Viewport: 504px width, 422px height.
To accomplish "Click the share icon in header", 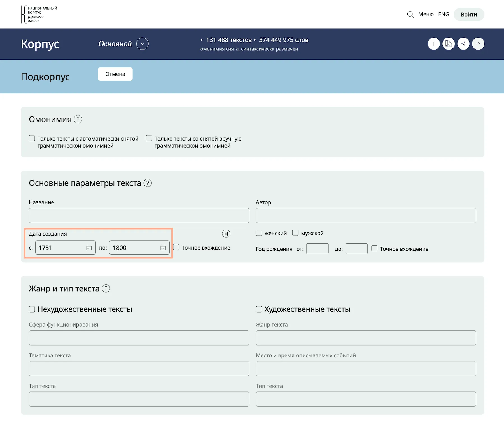I will (463, 44).
